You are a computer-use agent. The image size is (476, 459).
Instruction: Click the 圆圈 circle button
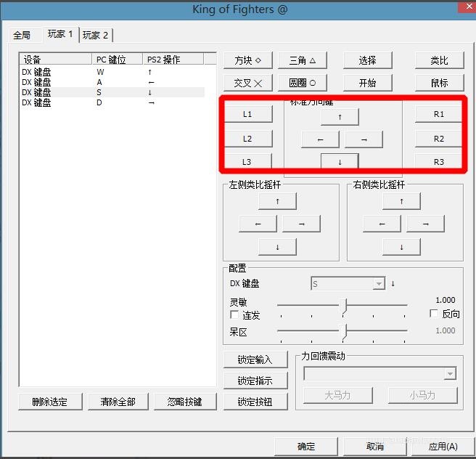tap(303, 83)
